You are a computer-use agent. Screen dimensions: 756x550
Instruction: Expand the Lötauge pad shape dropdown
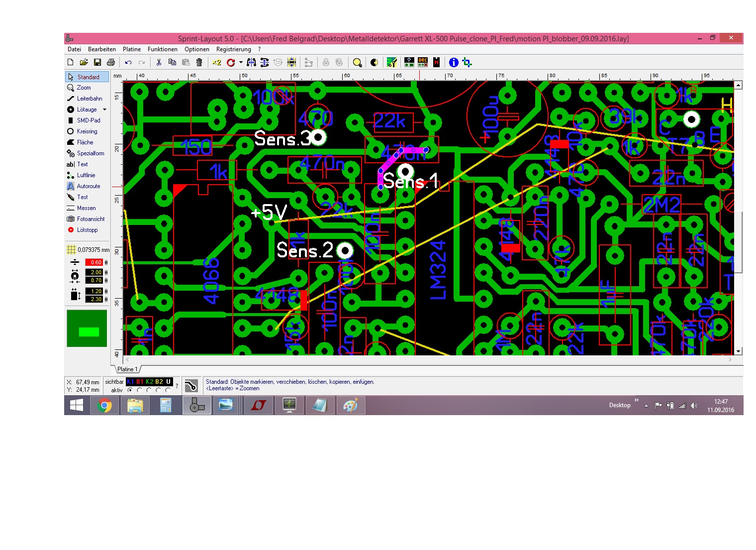click(104, 110)
